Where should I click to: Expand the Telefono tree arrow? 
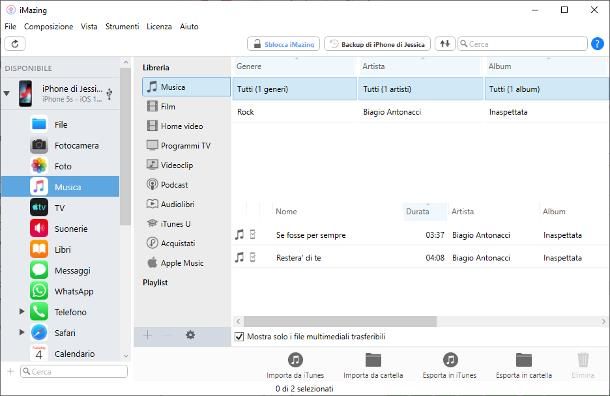click(x=22, y=311)
